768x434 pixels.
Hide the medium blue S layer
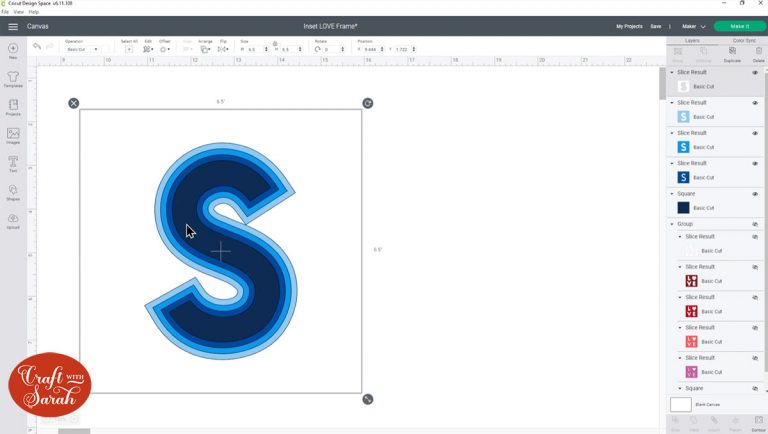(755, 133)
